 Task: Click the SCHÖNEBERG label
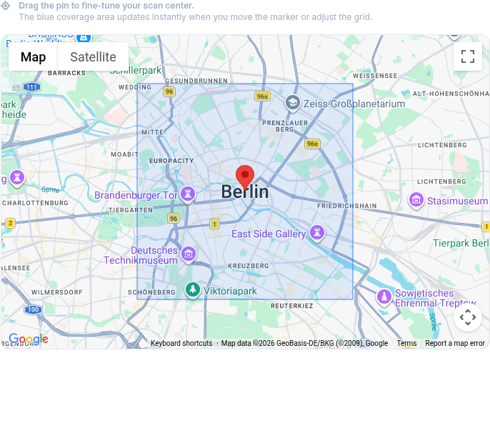tap(151, 292)
